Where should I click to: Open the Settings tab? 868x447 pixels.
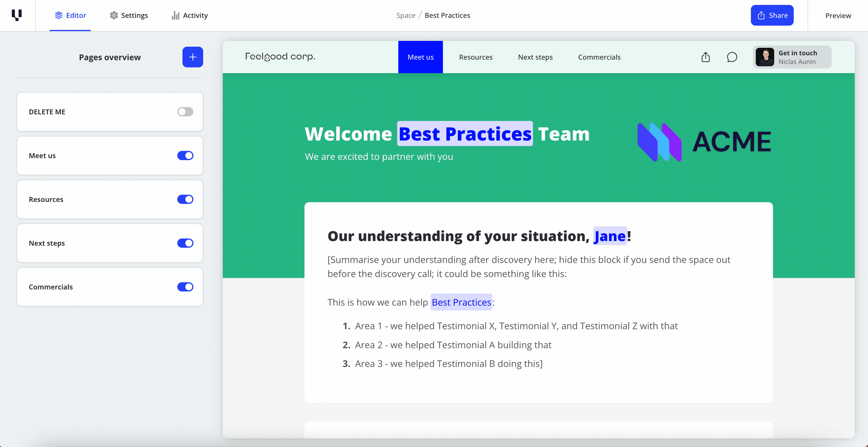(x=128, y=16)
